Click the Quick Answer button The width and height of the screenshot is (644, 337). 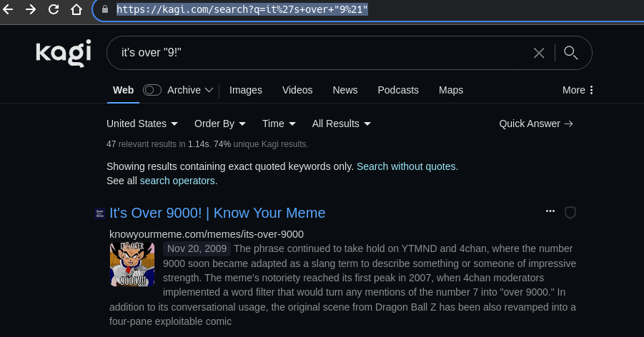pos(535,124)
